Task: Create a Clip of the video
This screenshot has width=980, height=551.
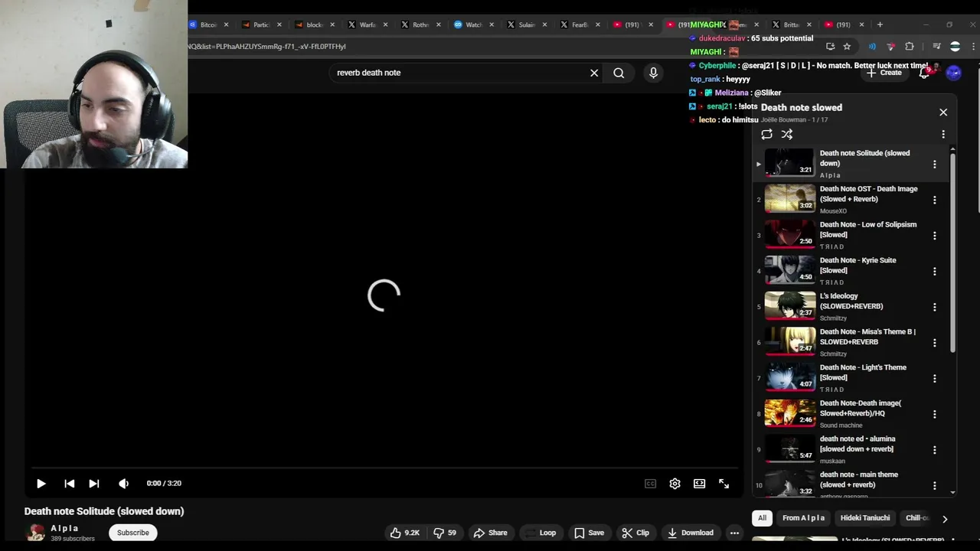Action: (635, 533)
